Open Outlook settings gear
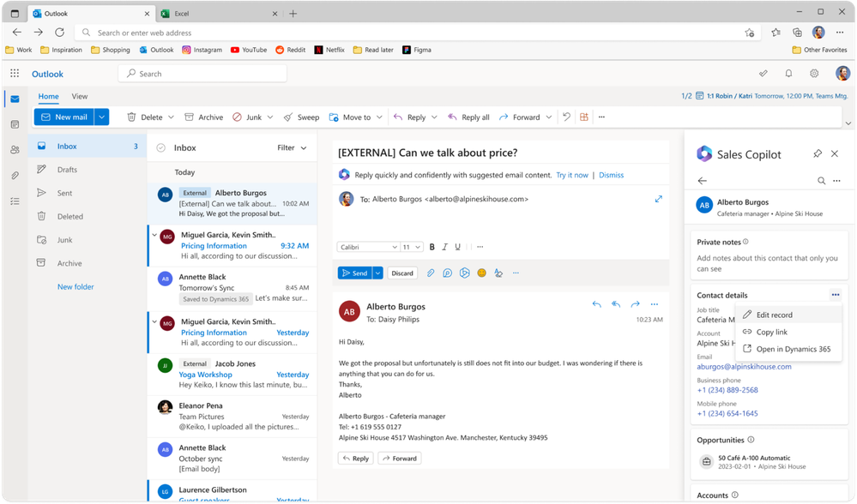Screen dimensions: 857x504 (814, 73)
